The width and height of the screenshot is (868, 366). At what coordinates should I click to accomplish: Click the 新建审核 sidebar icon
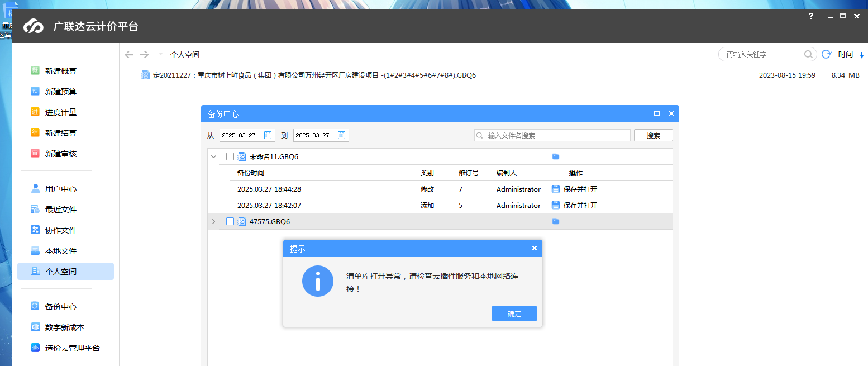pyautogui.click(x=35, y=153)
